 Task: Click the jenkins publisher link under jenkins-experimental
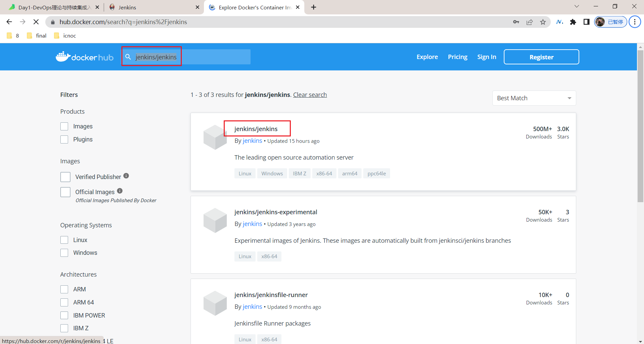point(252,224)
